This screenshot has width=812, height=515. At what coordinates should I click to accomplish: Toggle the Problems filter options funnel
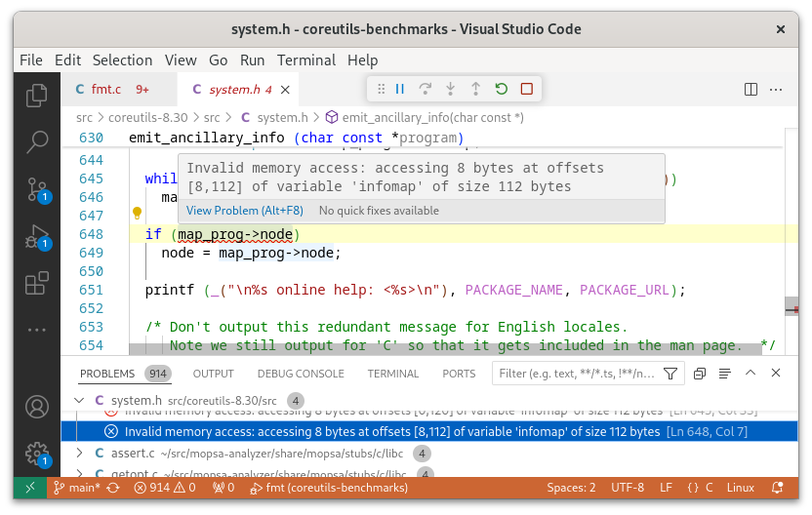click(670, 374)
